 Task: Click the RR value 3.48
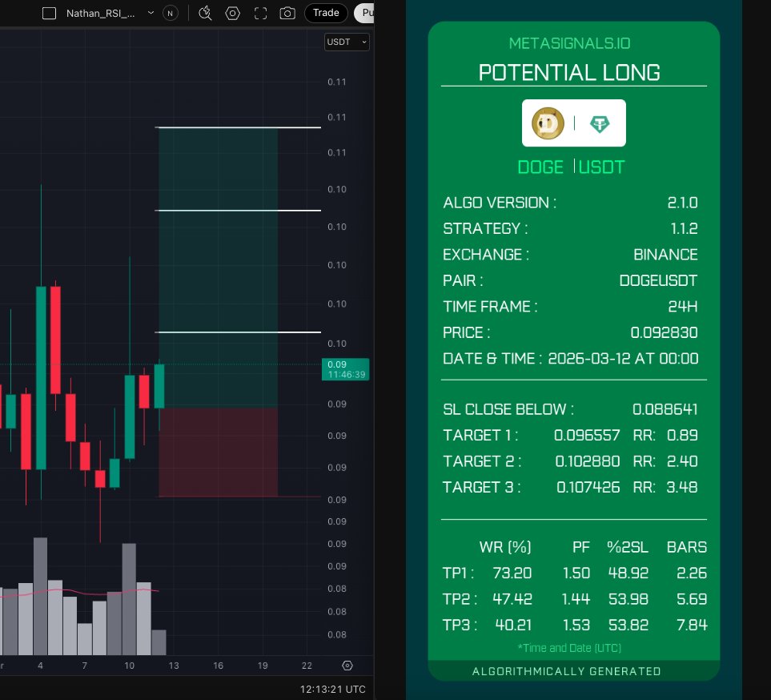[682, 487]
